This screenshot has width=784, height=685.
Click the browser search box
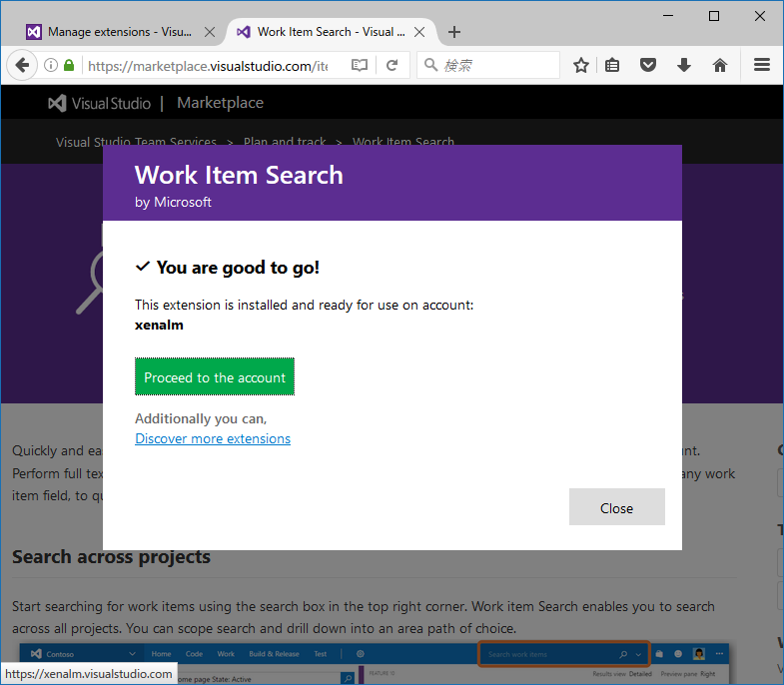coord(488,65)
